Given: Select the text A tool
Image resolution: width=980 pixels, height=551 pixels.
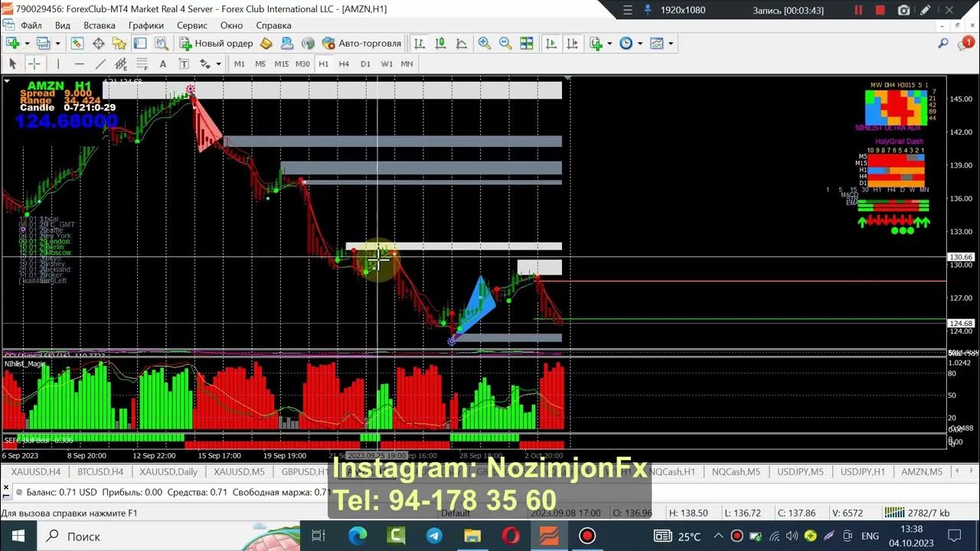Looking at the screenshot, I should coord(163,64).
